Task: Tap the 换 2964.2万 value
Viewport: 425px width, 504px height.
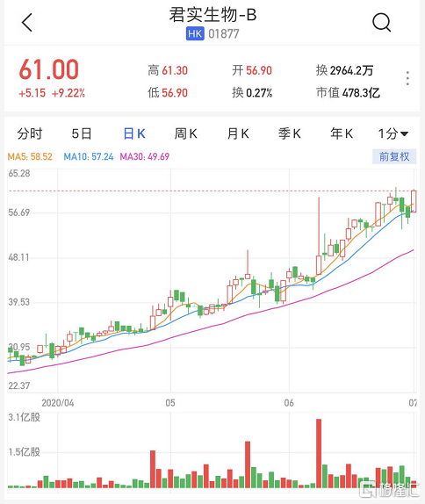Action: click(344, 70)
